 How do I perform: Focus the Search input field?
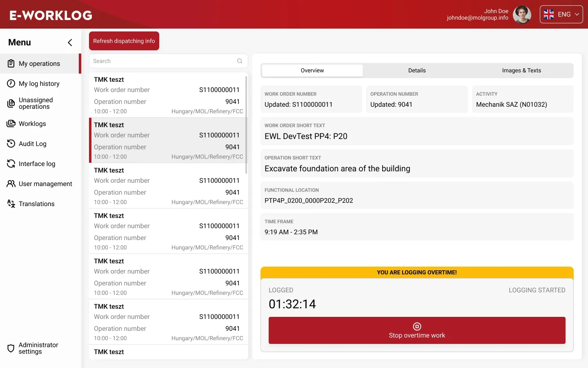(169, 61)
